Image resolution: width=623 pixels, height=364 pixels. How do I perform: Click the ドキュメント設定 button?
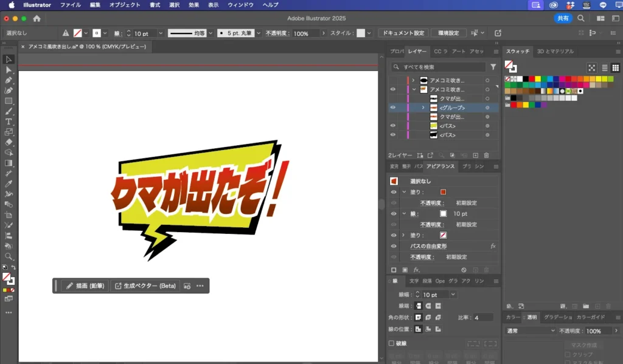[403, 33]
